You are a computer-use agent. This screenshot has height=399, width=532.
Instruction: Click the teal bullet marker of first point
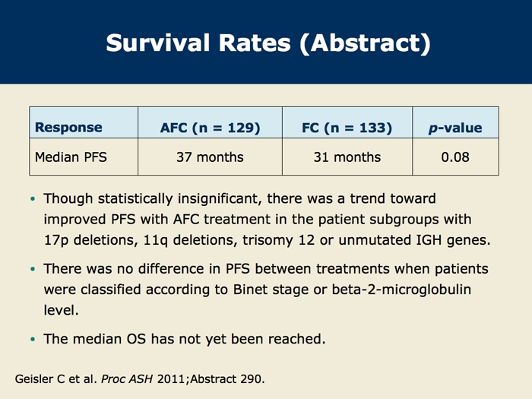coord(33,199)
